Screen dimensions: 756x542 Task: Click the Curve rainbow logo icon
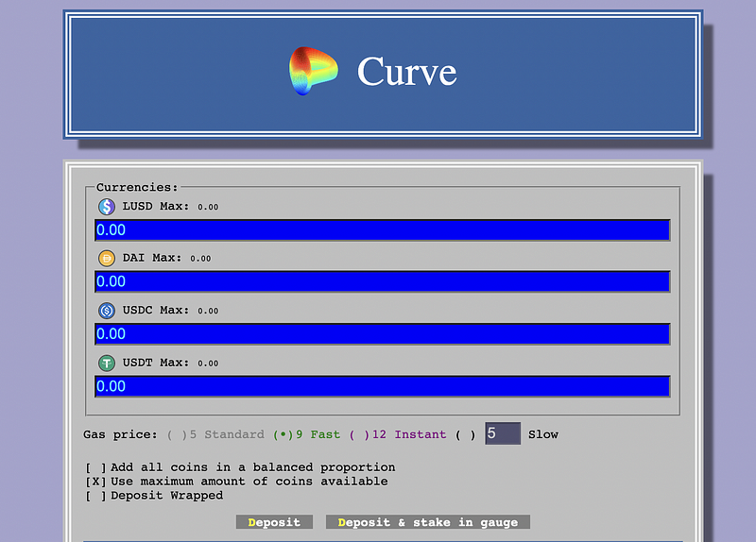pyautogui.click(x=314, y=71)
